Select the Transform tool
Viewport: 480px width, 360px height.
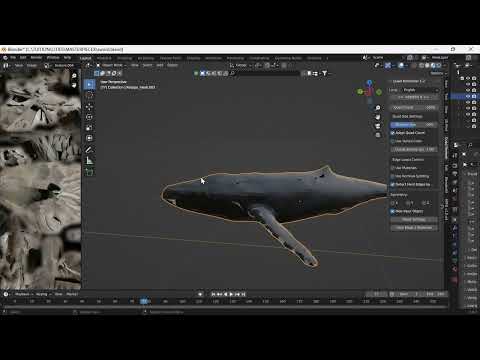tap(89, 138)
